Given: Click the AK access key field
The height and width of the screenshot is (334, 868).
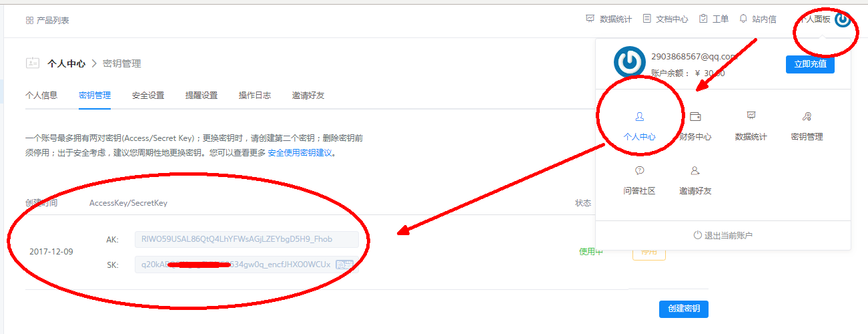Looking at the screenshot, I should (x=246, y=239).
